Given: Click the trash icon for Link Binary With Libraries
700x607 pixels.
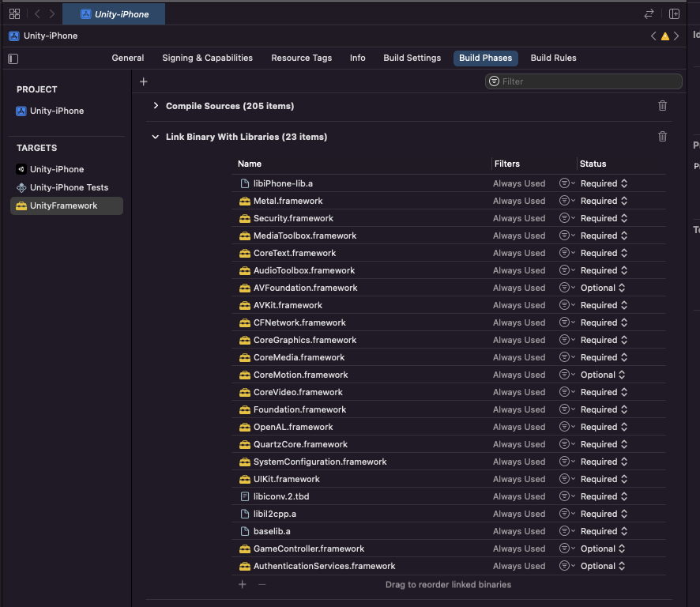Looking at the screenshot, I should 662,136.
